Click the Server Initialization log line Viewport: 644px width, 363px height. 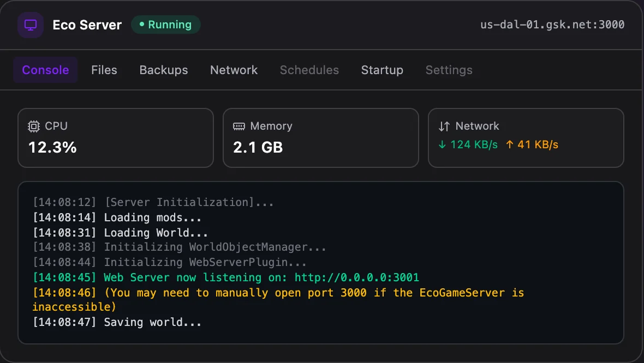pos(153,202)
